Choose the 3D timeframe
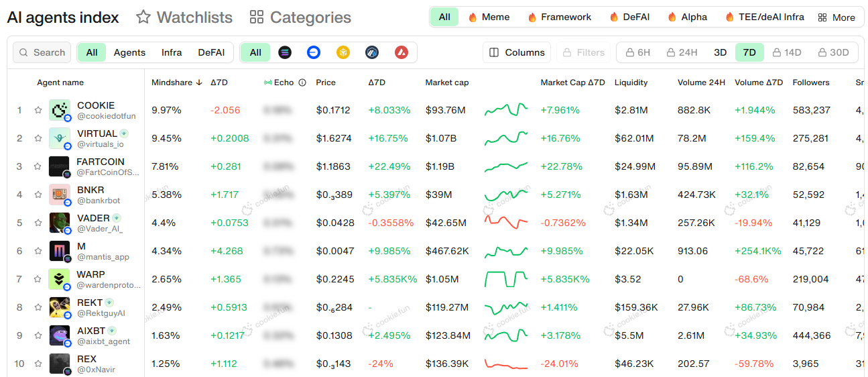The image size is (868, 377). point(720,52)
